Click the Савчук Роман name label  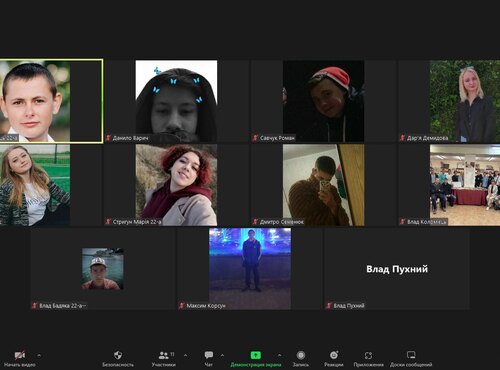tap(277, 138)
